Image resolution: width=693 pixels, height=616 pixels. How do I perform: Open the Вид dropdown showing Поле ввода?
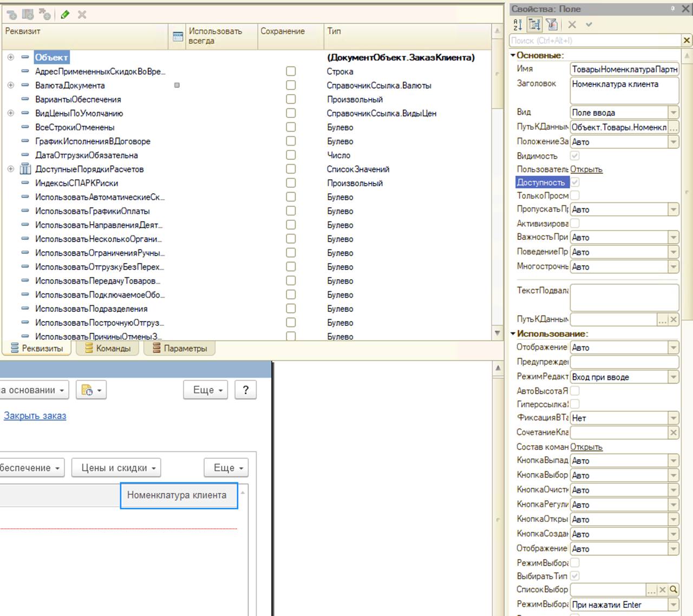[674, 113]
